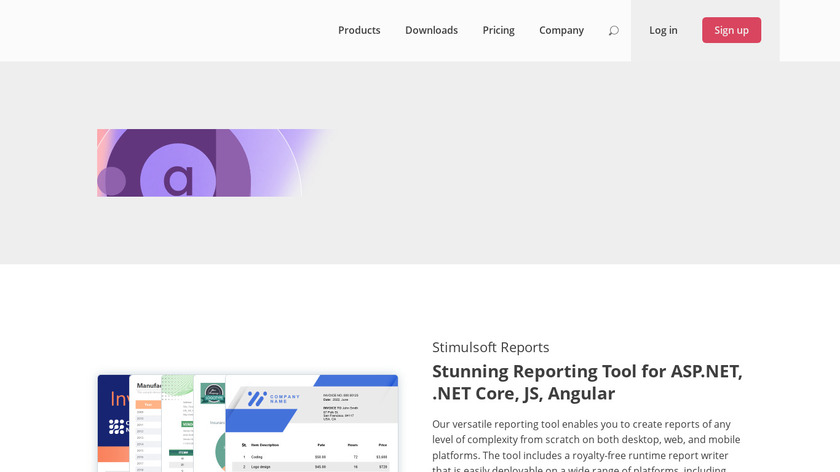This screenshot has height=472, width=840.
Task: Click the Log in link
Action: point(663,31)
